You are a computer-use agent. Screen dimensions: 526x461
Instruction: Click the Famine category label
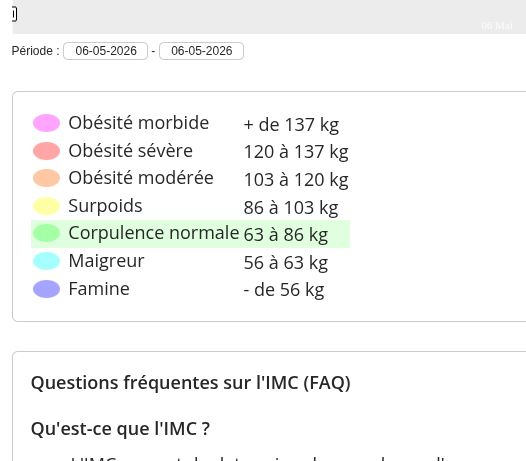tap(99, 289)
